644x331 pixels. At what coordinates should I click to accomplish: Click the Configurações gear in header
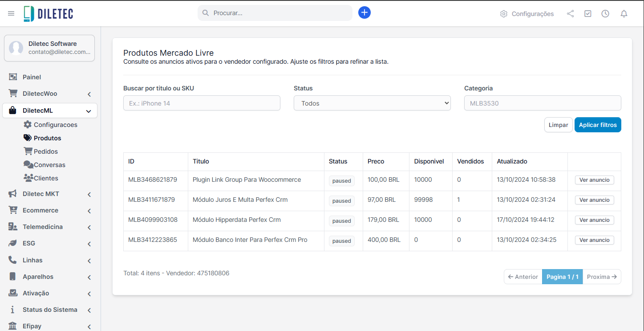click(x=527, y=14)
